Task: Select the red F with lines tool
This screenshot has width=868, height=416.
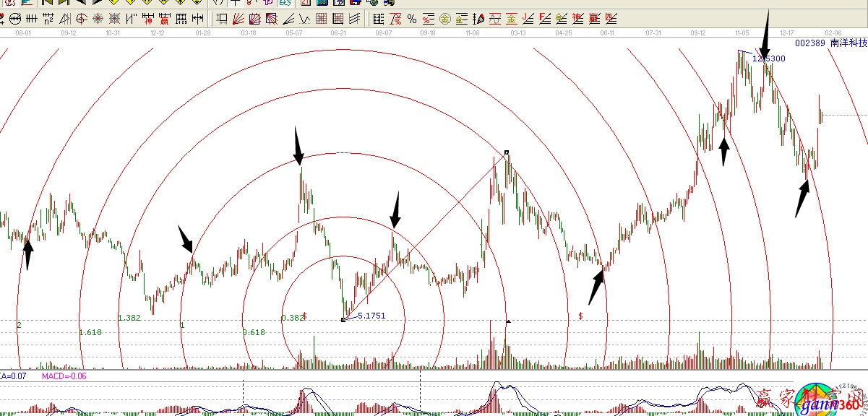Action: tap(545, 19)
